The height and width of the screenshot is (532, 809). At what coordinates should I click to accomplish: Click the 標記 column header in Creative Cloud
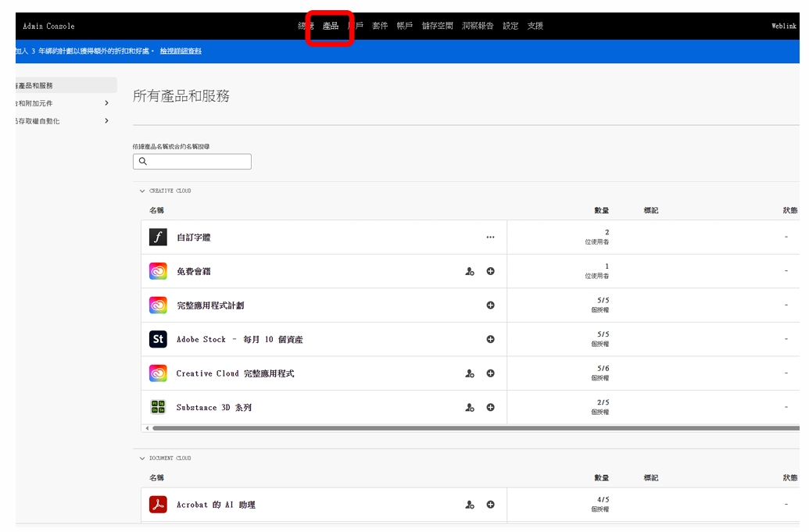tap(650, 210)
